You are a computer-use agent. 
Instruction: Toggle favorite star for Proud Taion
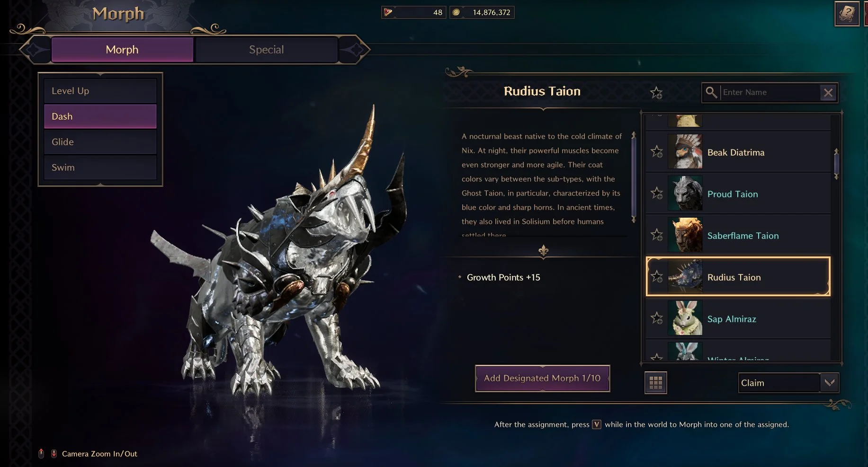click(x=657, y=194)
